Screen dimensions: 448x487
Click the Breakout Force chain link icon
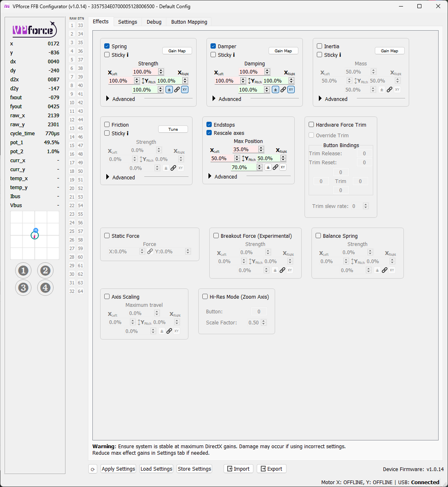point(282,270)
